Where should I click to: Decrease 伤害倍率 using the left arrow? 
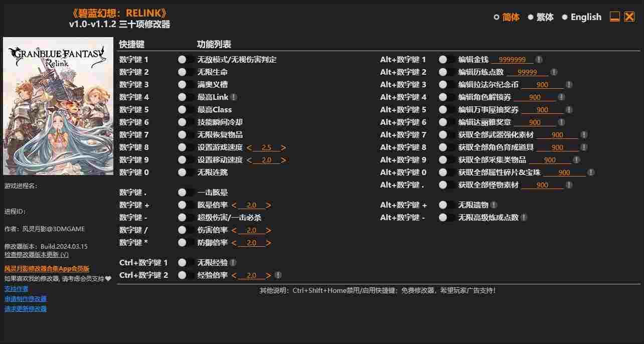pos(234,231)
